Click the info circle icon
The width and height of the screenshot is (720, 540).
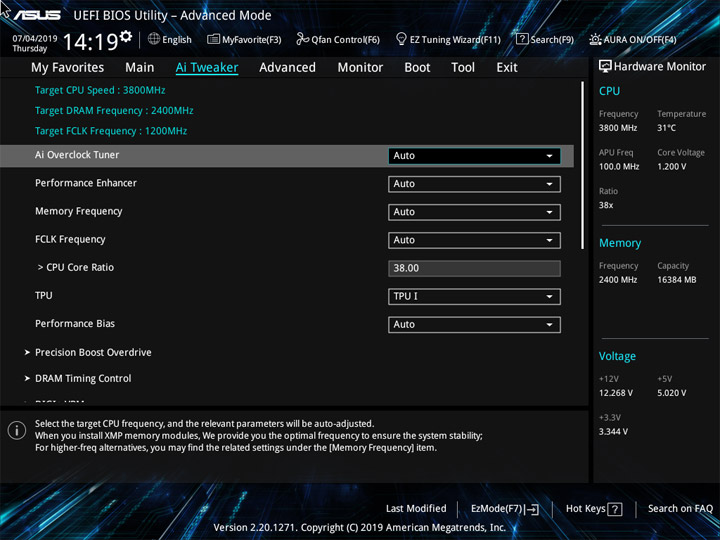pyautogui.click(x=17, y=430)
